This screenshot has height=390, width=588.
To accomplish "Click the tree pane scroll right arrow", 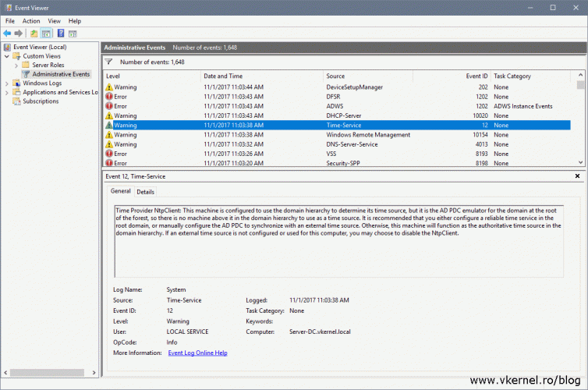I will tap(94, 372).
